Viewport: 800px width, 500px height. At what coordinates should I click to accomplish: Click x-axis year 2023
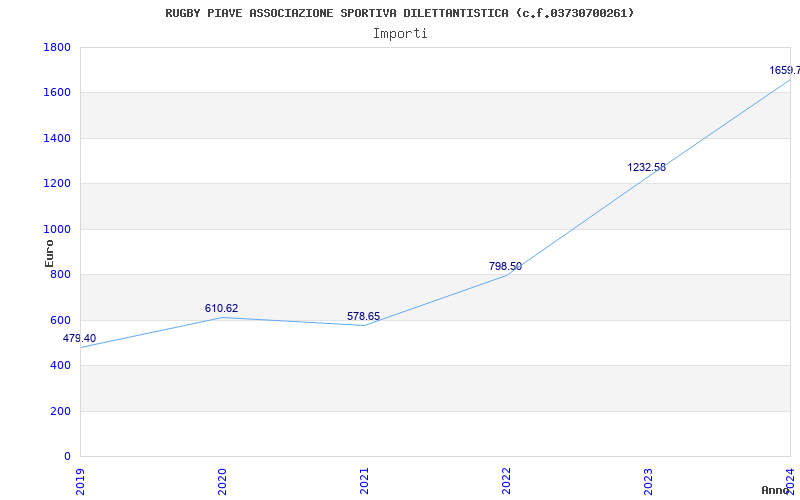pyautogui.click(x=648, y=482)
